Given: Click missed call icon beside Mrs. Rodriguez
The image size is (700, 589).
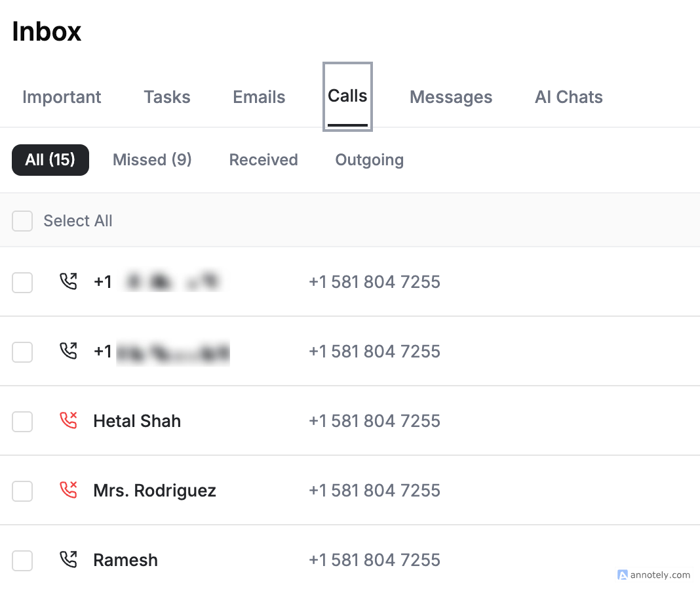Looking at the screenshot, I should tap(68, 490).
